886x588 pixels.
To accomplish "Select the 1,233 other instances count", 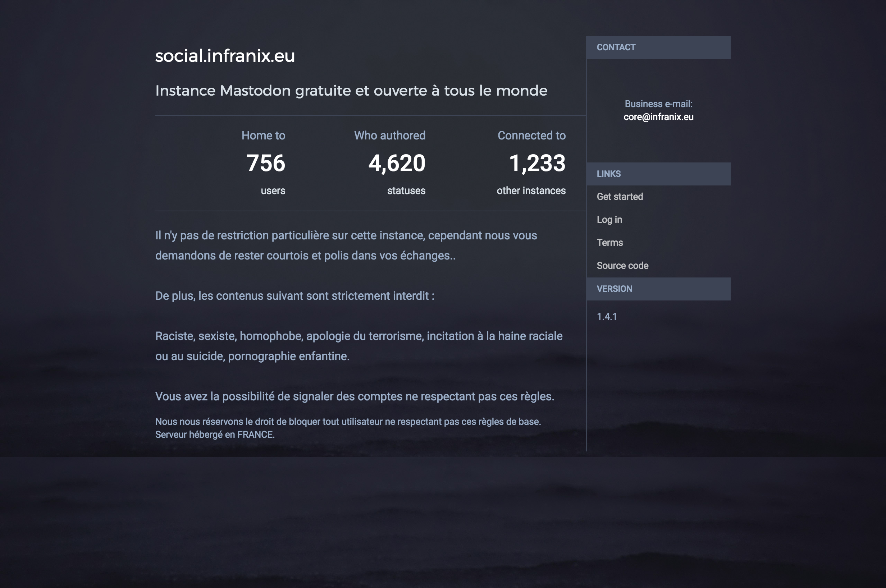I will [537, 163].
